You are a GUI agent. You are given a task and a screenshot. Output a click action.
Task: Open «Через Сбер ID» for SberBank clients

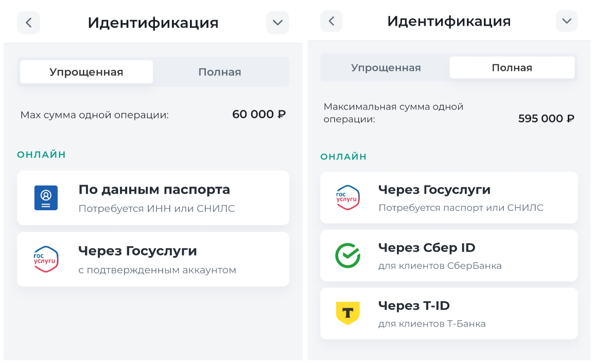[x=448, y=256]
